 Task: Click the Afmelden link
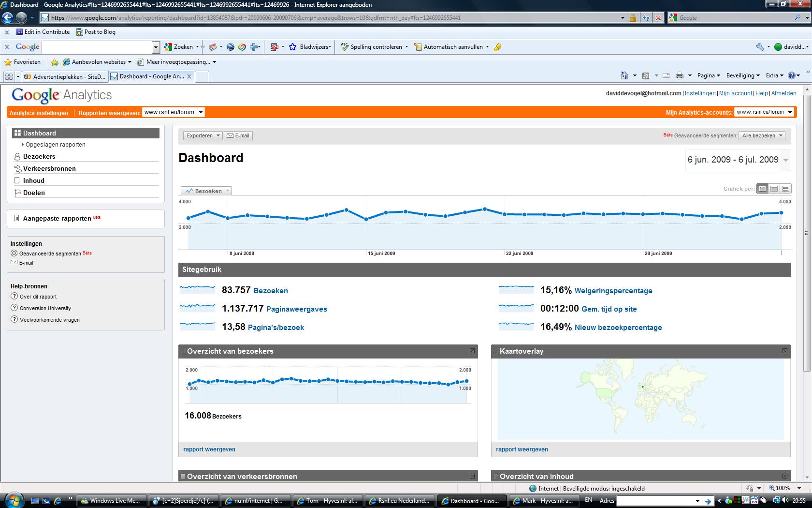pyautogui.click(x=783, y=93)
